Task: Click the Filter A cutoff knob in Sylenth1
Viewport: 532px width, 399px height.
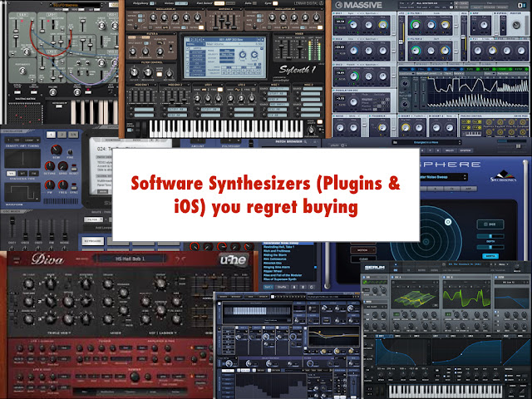Action: (x=133, y=52)
